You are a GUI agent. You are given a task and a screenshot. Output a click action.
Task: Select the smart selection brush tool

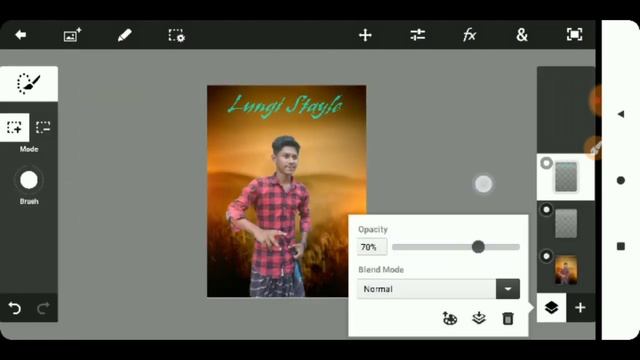[x=29, y=84]
